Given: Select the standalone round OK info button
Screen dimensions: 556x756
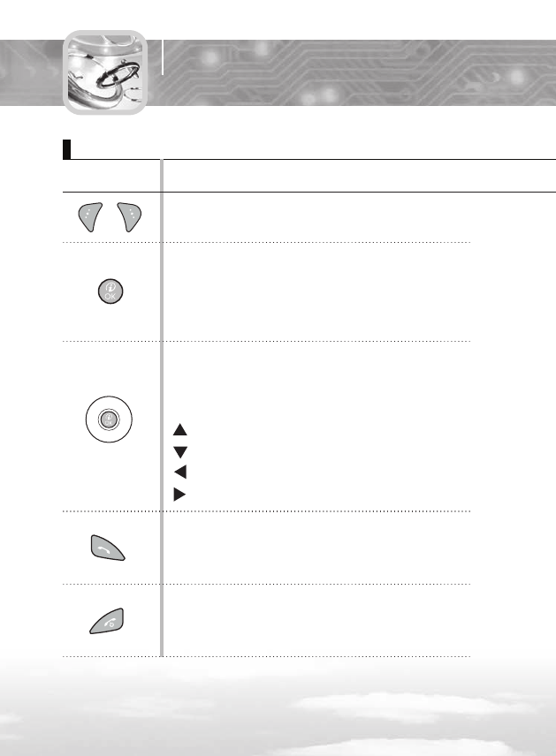Looking at the screenshot, I should (x=110, y=291).
